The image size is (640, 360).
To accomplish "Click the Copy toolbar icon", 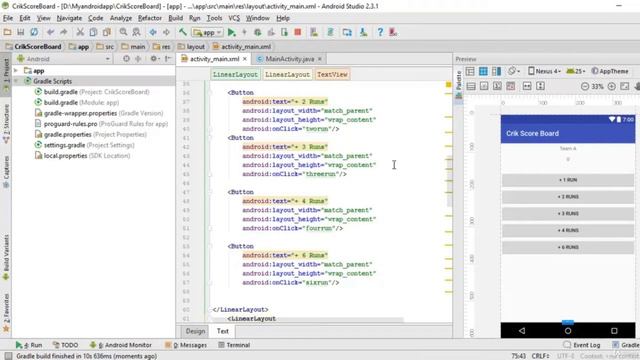I will [93, 32].
